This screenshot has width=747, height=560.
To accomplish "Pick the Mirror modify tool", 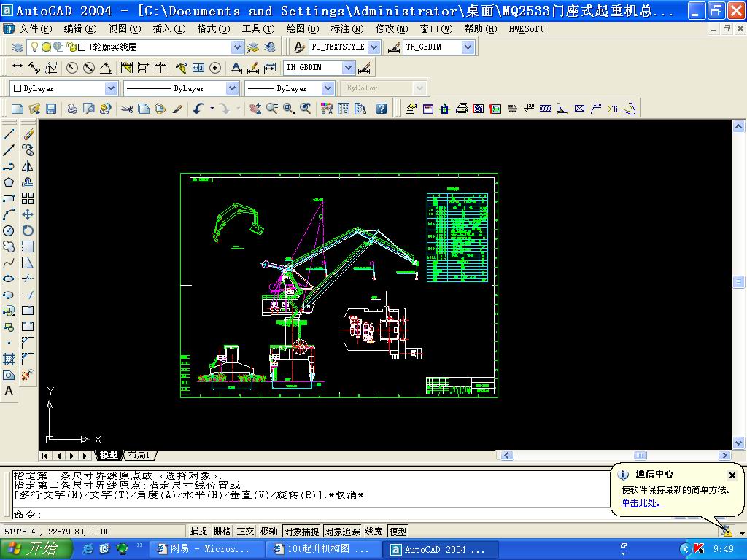I will [28, 166].
